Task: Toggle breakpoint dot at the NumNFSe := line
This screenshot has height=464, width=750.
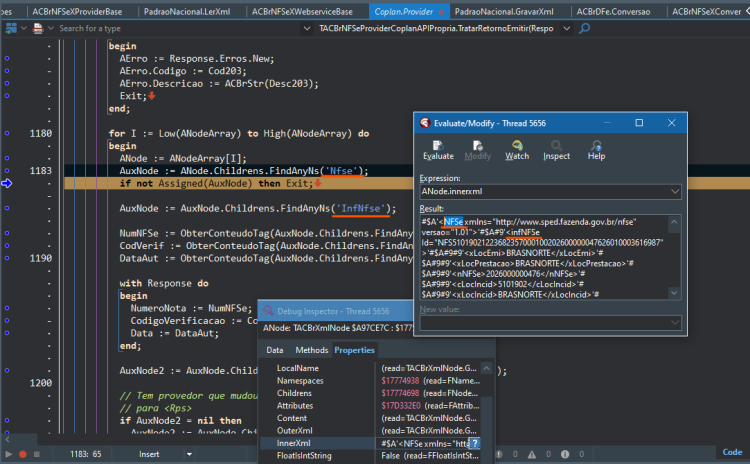Action: tap(7, 233)
